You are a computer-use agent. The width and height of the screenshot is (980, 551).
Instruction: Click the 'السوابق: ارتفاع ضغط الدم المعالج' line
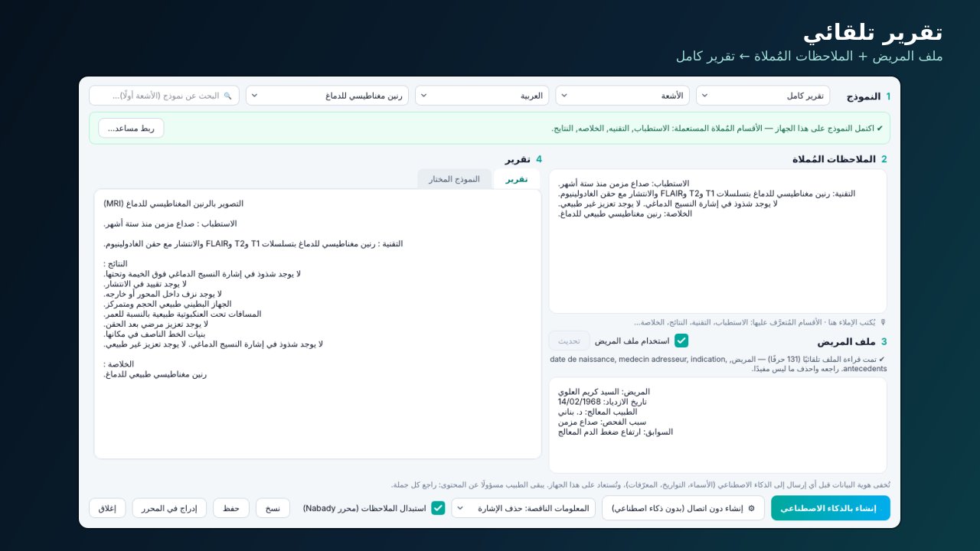(x=616, y=432)
